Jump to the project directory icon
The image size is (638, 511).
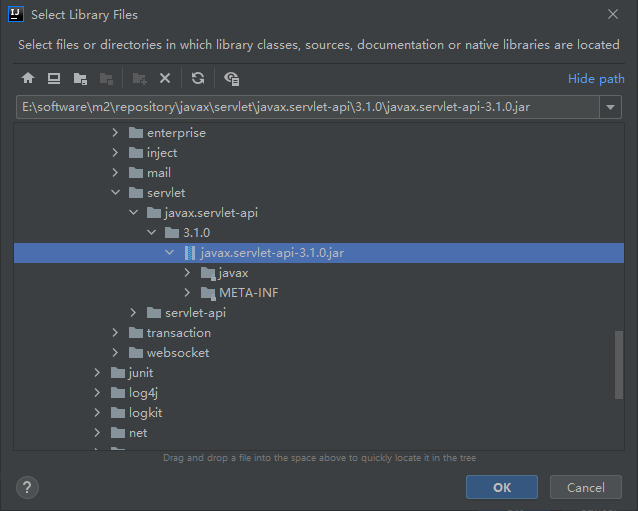click(x=80, y=78)
